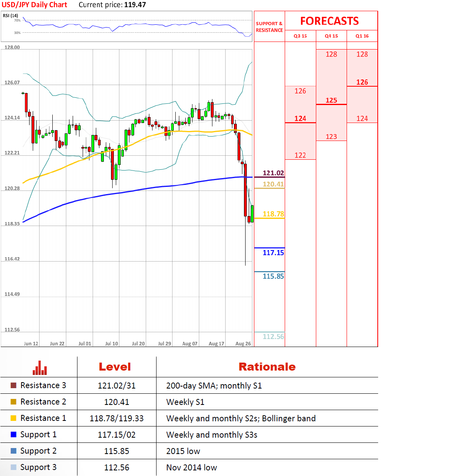Click the 'Jul 29' date axis label
This screenshot has height=476, width=460.
point(165,344)
